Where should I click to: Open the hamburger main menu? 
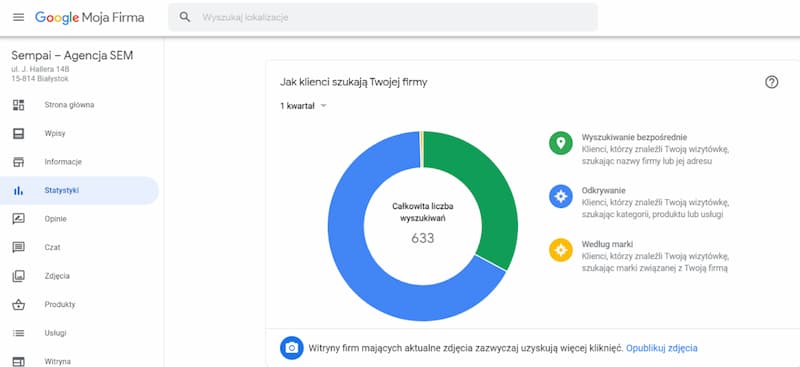18,17
